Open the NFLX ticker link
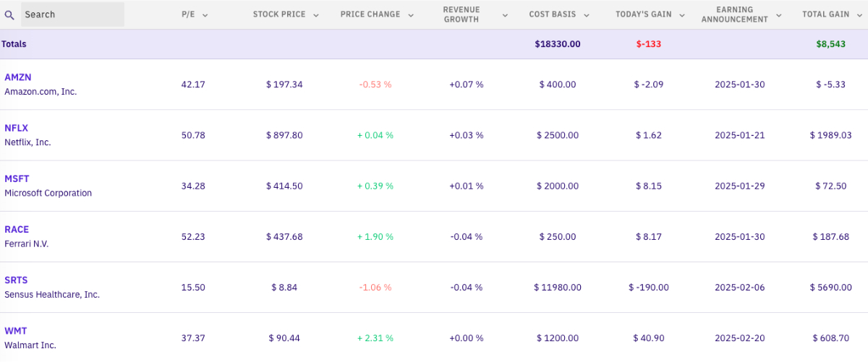The height and width of the screenshot is (362, 868). [16, 128]
